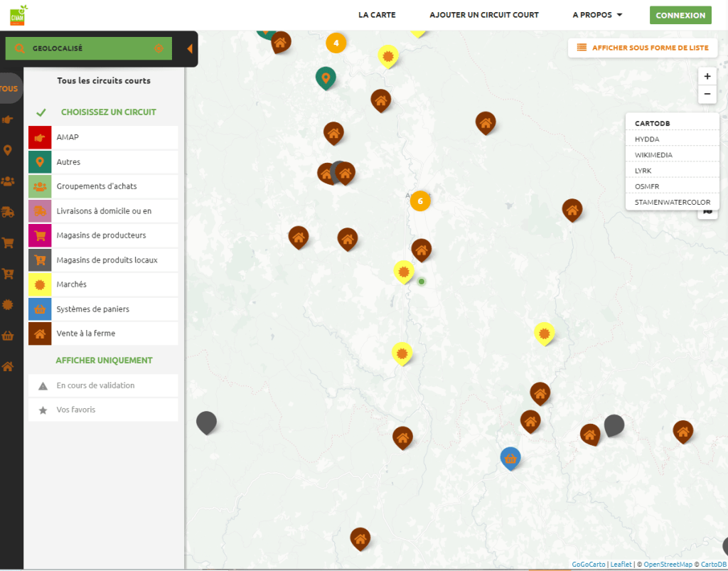The height and width of the screenshot is (571, 728).
Task: Click the blue basket marker on the map
Action: tap(510, 458)
